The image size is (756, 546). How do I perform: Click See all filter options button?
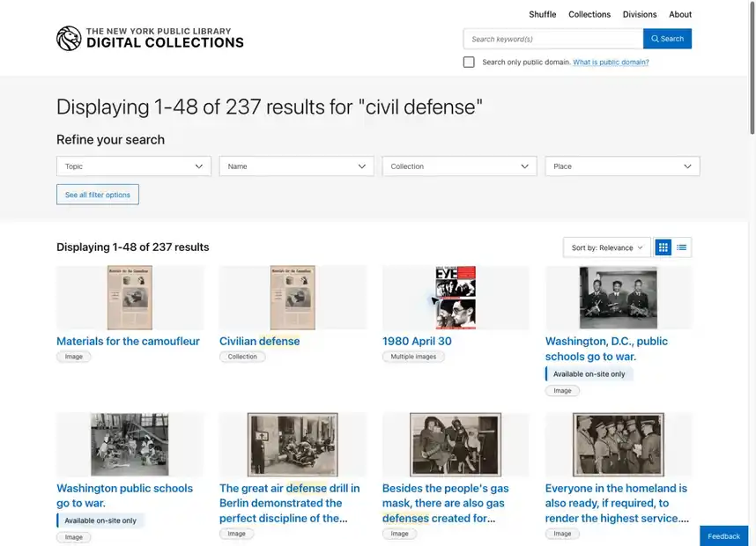(x=98, y=195)
